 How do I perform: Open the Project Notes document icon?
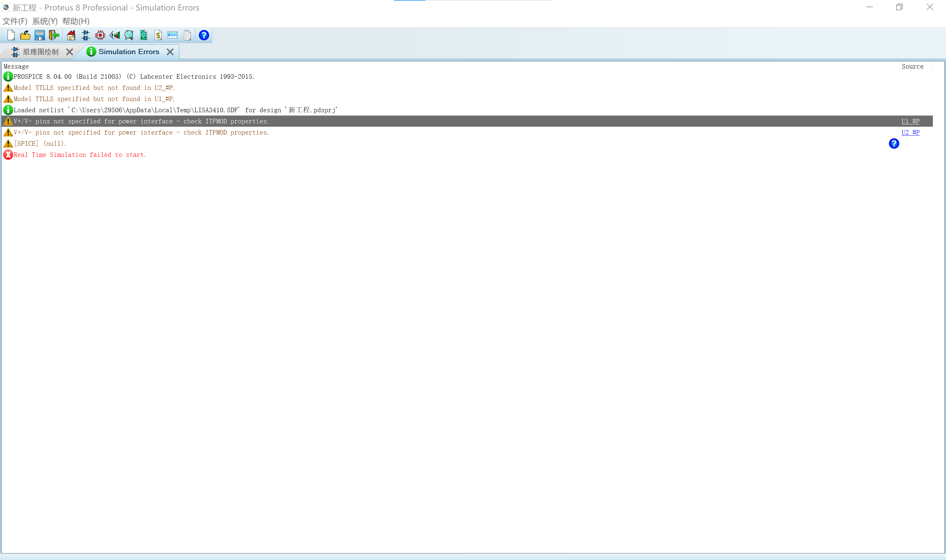click(x=187, y=35)
